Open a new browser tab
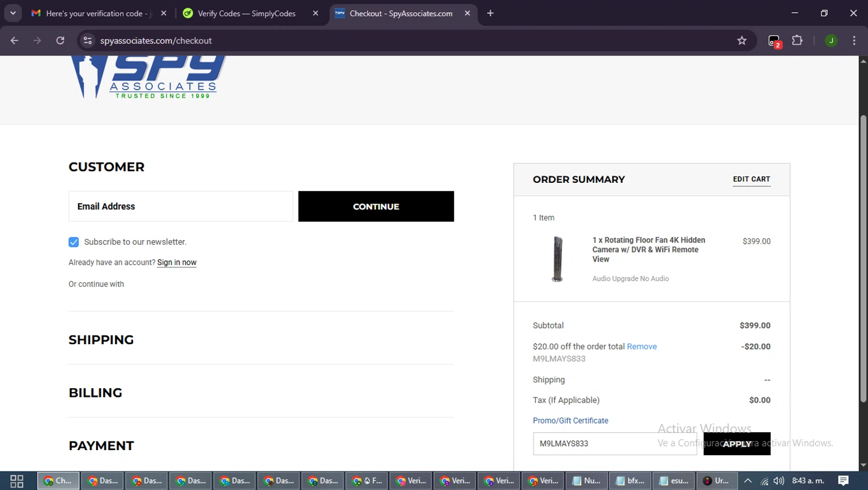 tap(490, 13)
